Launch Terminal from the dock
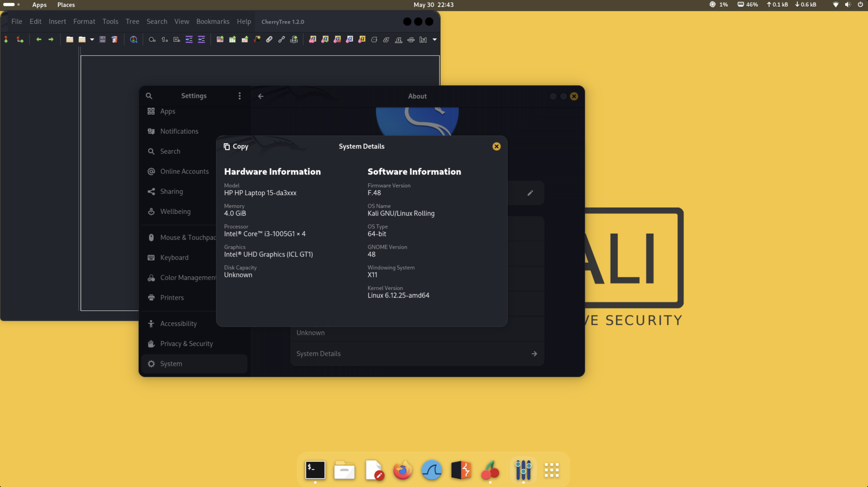Image resolution: width=868 pixels, height=487 pixels. point(315,470)
